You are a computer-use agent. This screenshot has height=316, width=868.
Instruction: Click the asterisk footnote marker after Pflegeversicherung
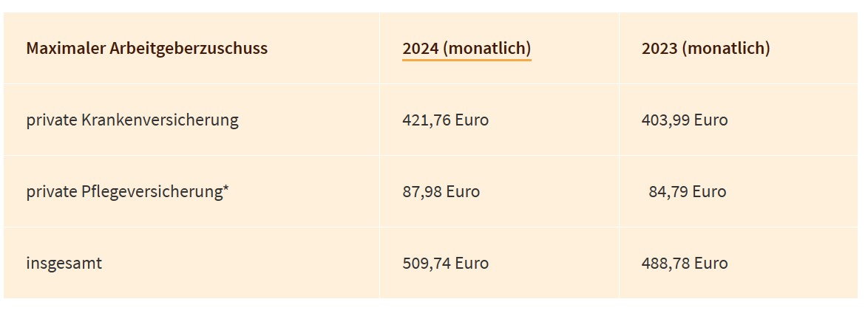[226, 189]
